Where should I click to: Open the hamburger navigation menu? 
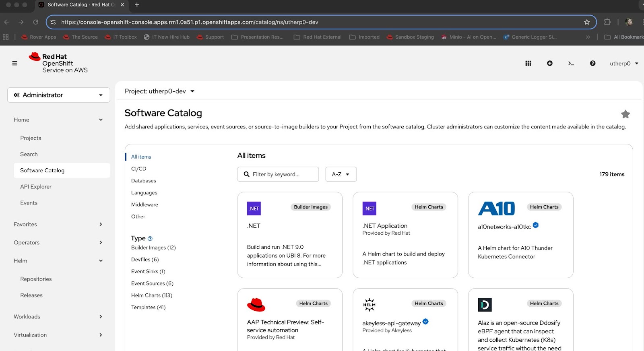tap(15, 63)
